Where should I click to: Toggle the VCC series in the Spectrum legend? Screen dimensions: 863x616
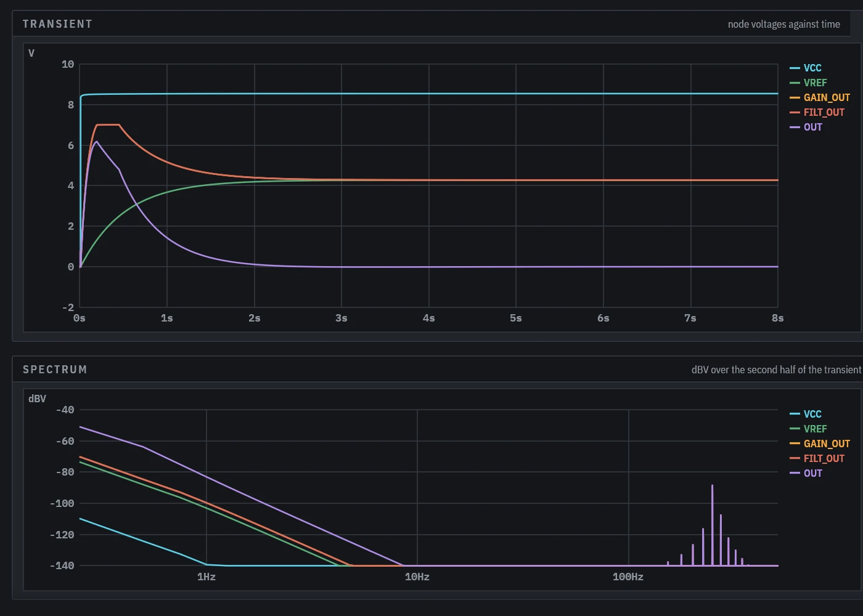pyautogui.click(x=806, y=414)
